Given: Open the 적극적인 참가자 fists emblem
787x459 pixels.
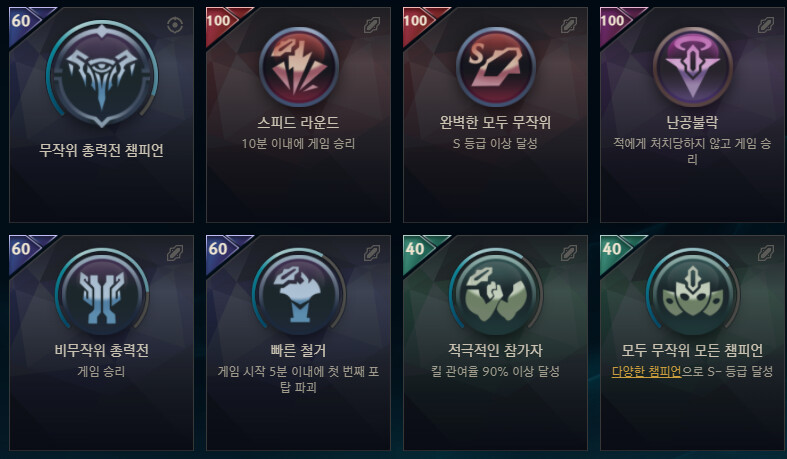Looking at the screenshot, I should 495,293.
